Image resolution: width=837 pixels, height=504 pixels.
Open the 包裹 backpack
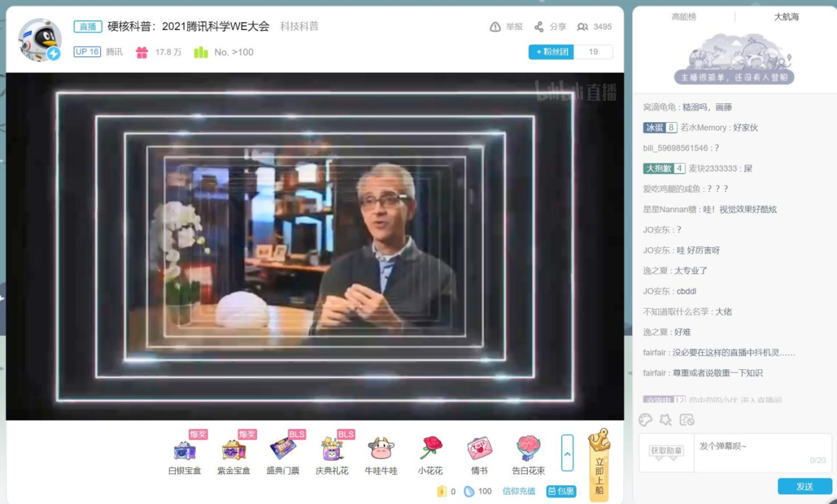[561, 492]
